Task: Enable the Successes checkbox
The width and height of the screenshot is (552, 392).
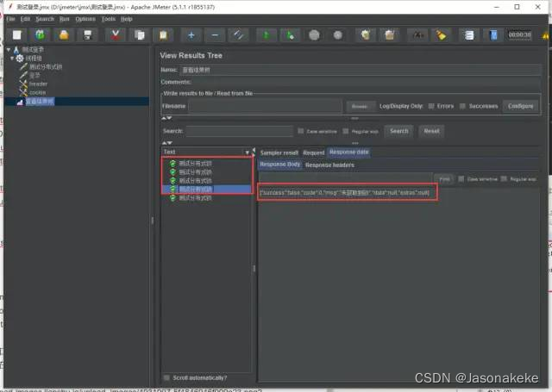Action: [462, 106]
